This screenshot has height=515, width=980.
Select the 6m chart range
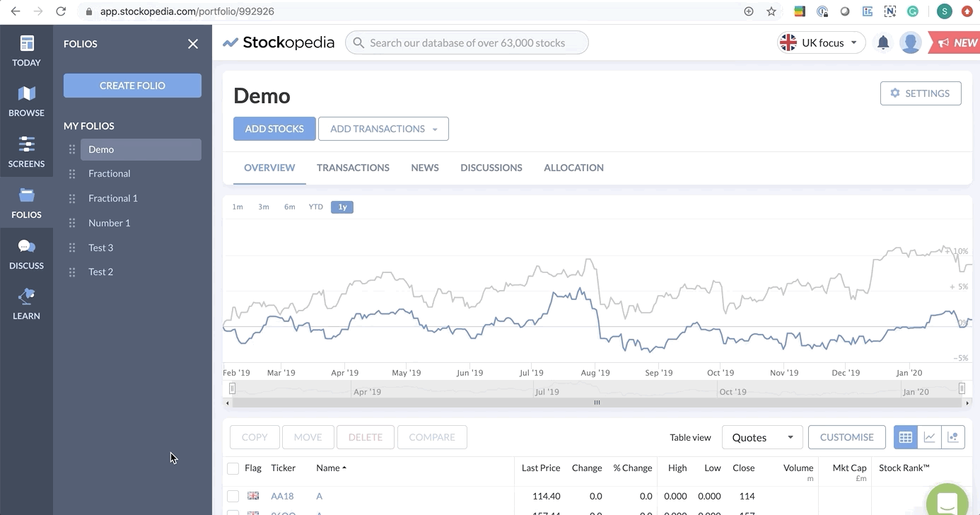[290, 207]
